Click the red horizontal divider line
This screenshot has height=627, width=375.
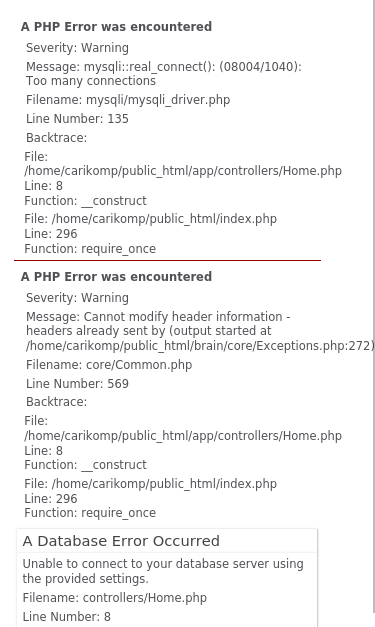tap(168, 260)
